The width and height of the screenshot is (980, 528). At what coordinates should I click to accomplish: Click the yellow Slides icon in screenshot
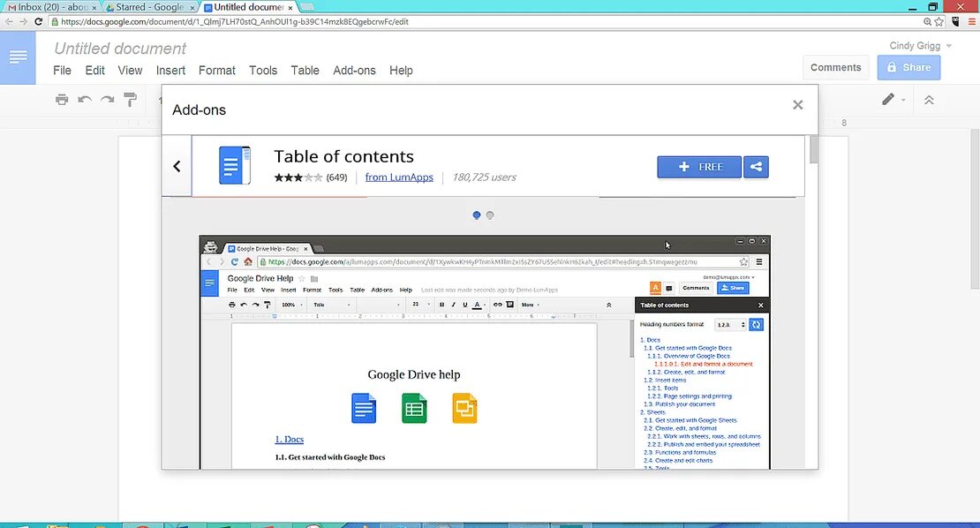[464, 408]
